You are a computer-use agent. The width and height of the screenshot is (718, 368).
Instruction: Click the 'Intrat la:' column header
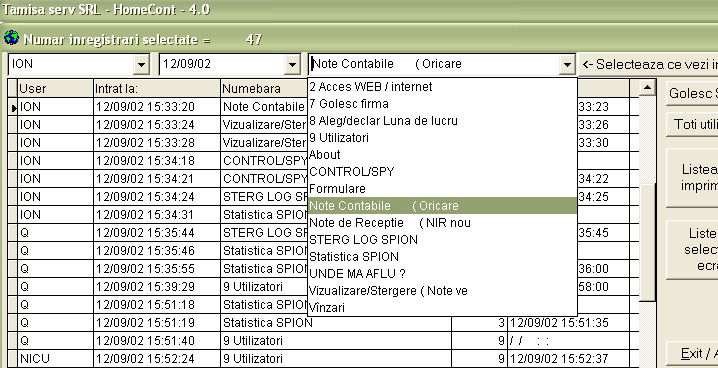pos(157,88)
